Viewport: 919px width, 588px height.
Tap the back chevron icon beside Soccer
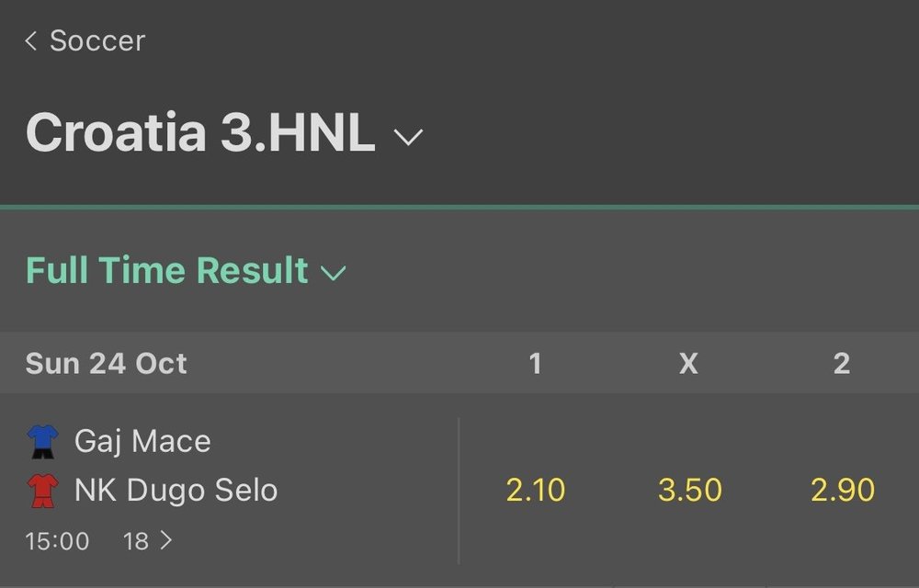31,40
